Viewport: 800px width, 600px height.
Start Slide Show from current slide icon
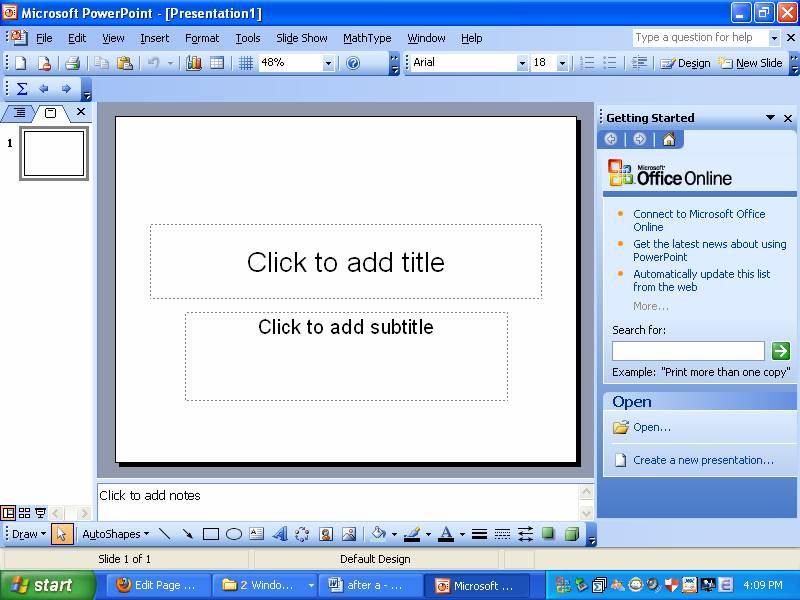coord(40,513)
